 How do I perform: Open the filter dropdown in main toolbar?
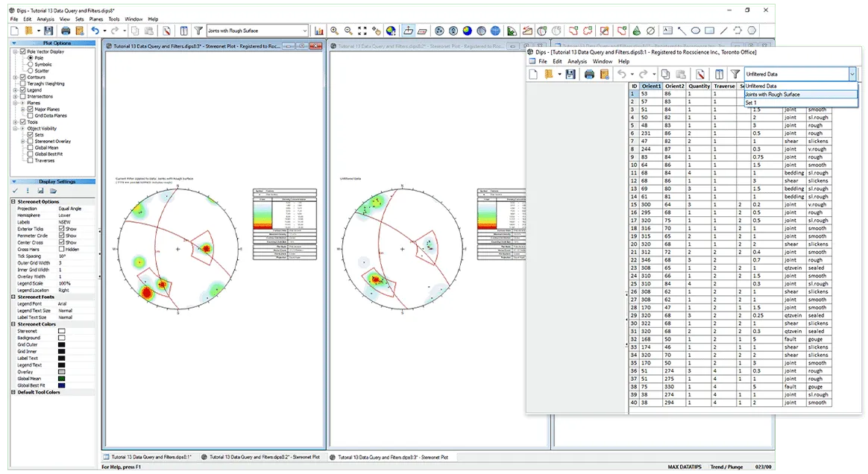pos(304,31)
